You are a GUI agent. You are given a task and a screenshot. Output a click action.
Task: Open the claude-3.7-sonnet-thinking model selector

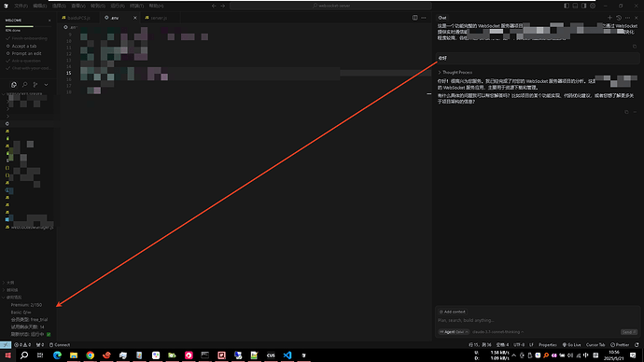(x=497, y=331)
